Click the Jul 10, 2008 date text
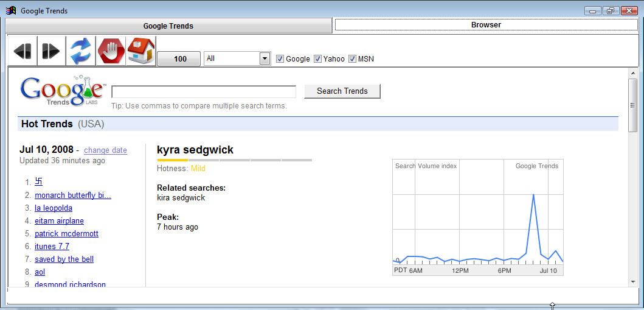The width and height of the screenshot is (644, 310). (46, 150)
